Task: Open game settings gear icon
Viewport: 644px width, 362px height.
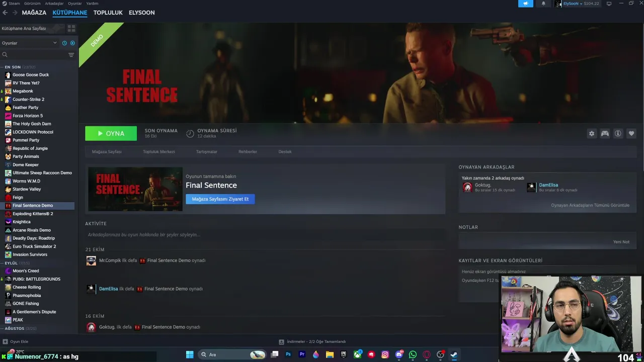Action: coord(592,134)
